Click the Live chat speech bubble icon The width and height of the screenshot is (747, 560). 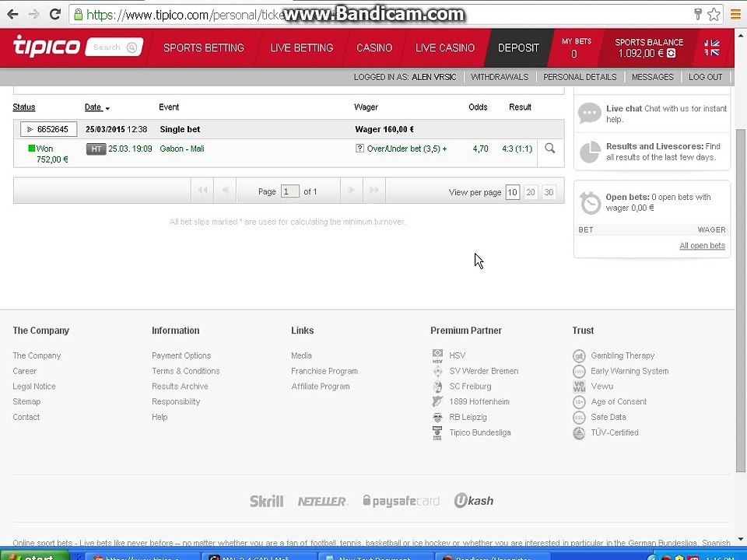pos(589,114)
